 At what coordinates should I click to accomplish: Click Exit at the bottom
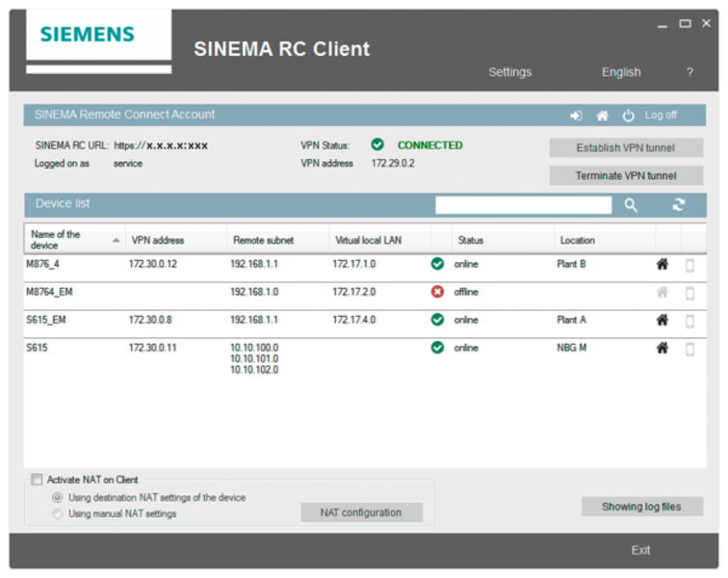[640, 550]
